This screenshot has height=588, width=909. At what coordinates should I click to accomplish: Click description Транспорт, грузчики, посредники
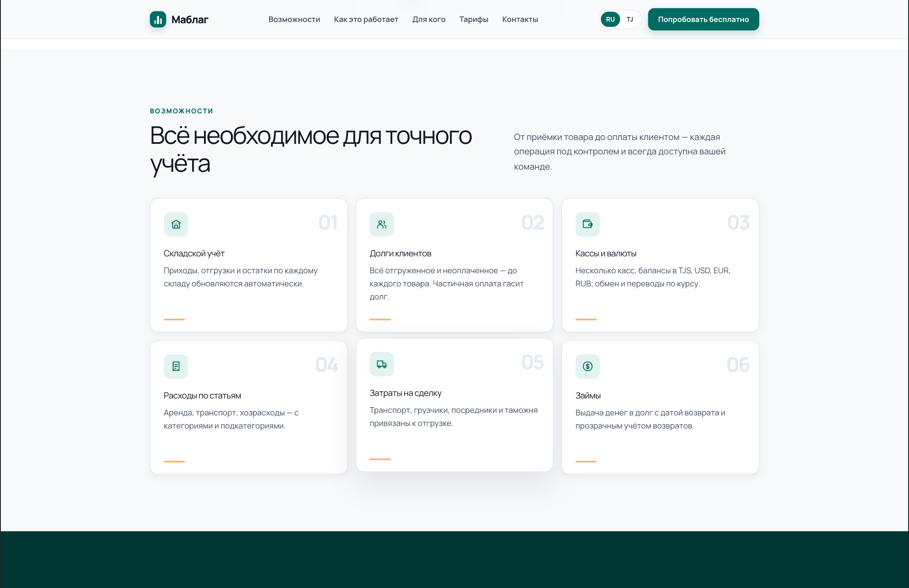pyautogui.click(x=454, y=417)
